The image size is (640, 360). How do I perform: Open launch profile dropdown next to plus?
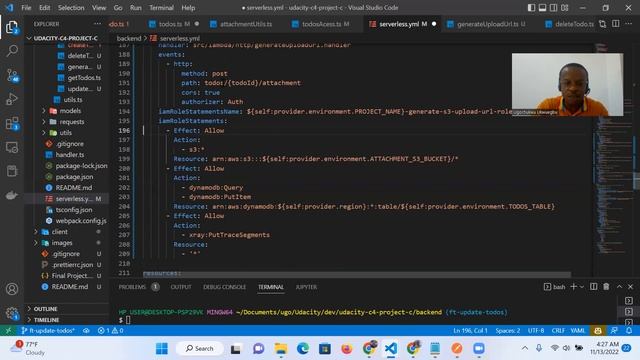pyautogui.click(x=582, y=287)
